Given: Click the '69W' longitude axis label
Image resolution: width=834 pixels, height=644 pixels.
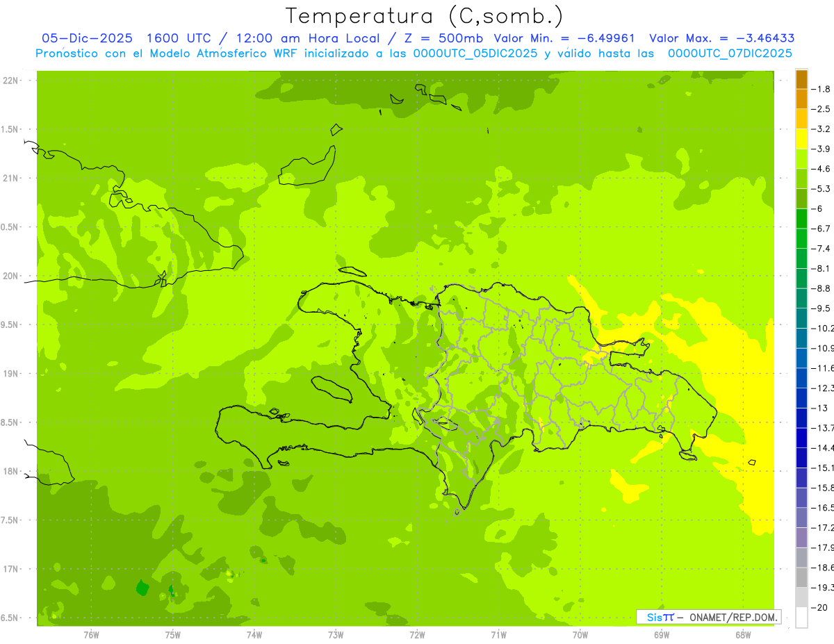Looking at the screenshot, I should click(x=662, y=634).
